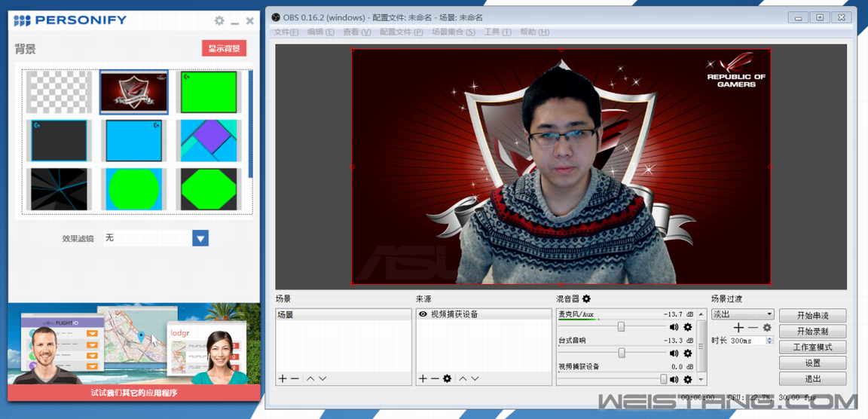Viewport: 868px width, 419px height.
Task: Remove scene transition with minus icon
Action: 753,328
